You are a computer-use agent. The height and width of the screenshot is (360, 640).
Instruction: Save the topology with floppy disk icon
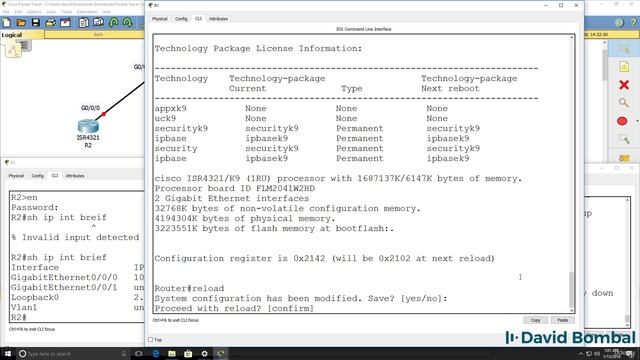tap(36, 22)
